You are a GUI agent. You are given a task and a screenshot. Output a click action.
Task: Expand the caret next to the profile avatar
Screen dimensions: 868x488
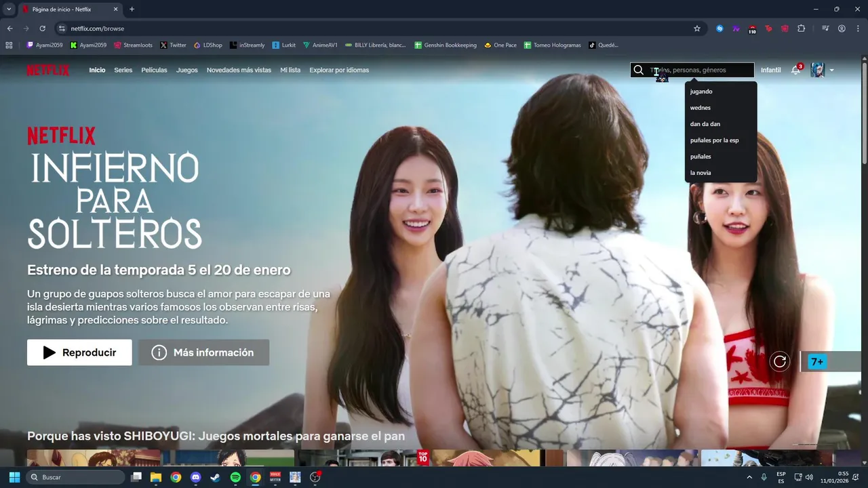[x=832, y=70]
